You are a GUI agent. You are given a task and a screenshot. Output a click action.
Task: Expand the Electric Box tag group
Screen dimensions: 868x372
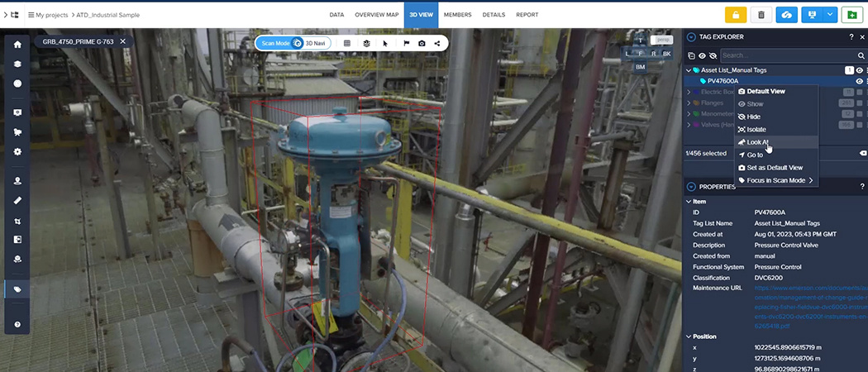[x=689, y=92]
